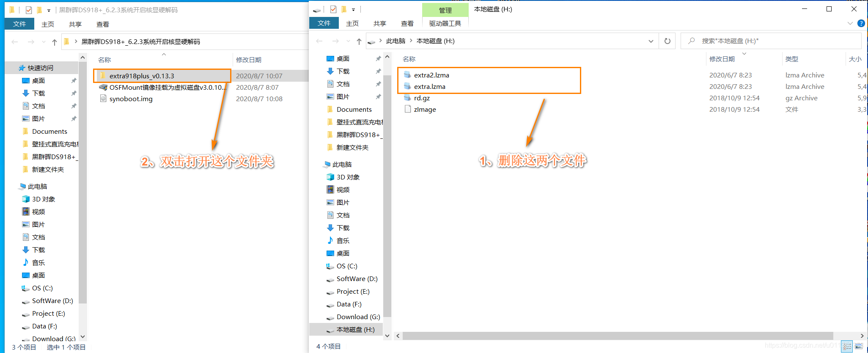Open 文件 menu in H: drive window
The height and width of the screenshot is (353, 868).
click(x=324, y=23)
